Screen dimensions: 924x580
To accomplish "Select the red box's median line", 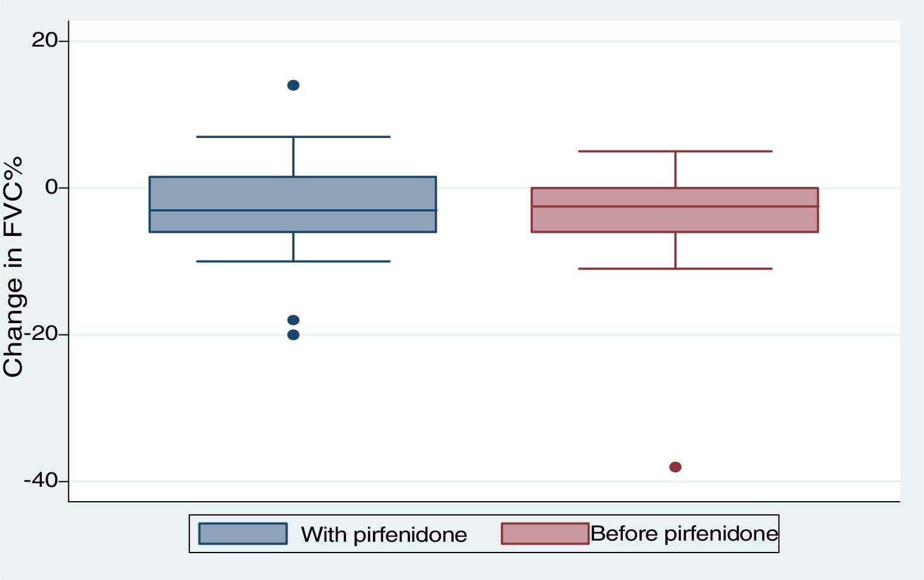I will click(675, 207).
